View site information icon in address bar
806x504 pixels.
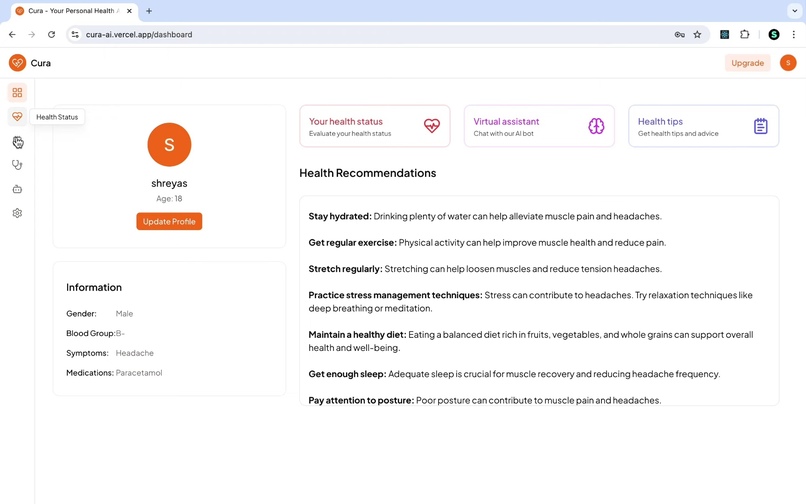[75, 34]
